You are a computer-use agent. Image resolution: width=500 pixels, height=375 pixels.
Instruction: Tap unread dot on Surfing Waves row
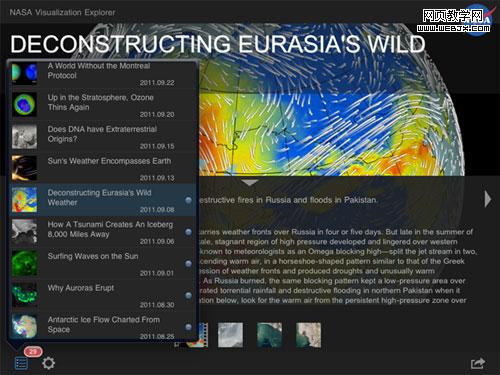tap(188, 264)
